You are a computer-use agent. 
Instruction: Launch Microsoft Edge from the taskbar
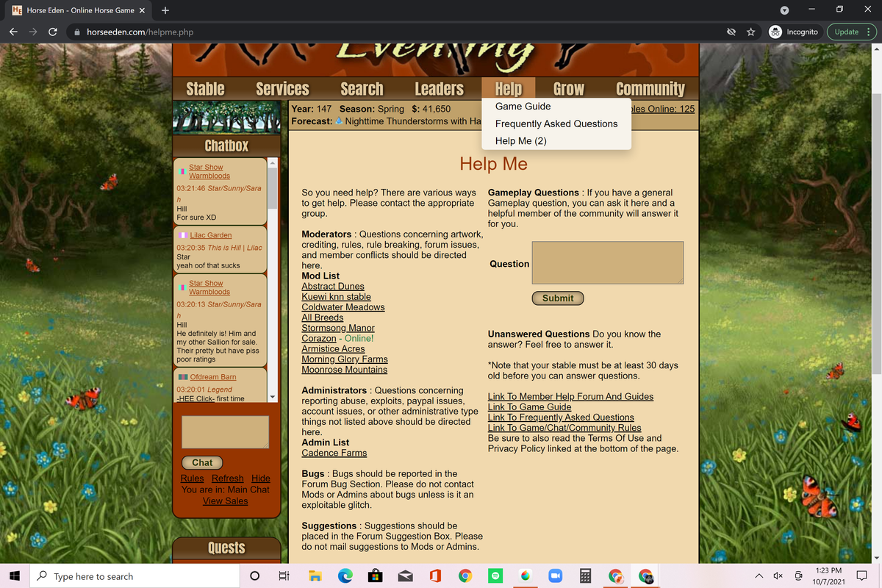pos(345,576)
